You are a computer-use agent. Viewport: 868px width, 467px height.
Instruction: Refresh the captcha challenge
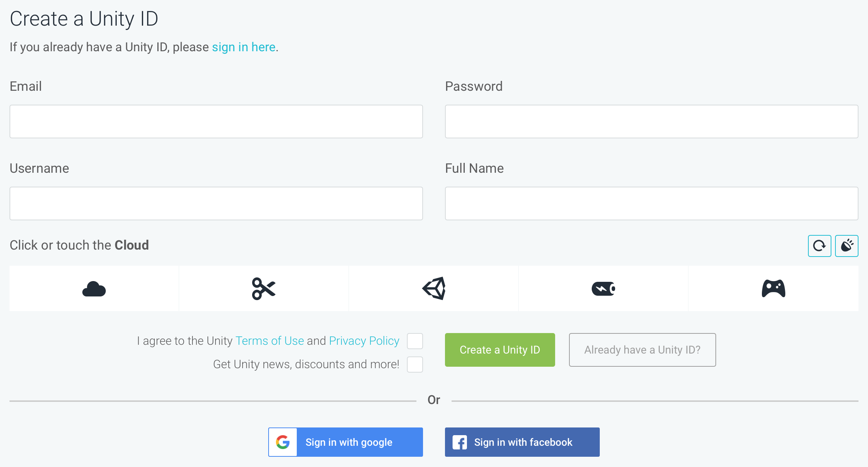[819, 246]
